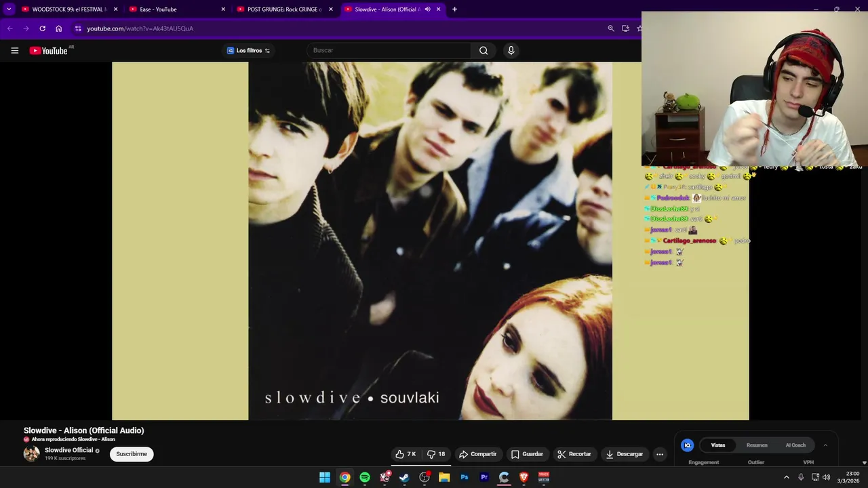Mute the Slowdive tab via speaker icon
868x488 pixels.
pyautogui.click(x=427, y=9)
